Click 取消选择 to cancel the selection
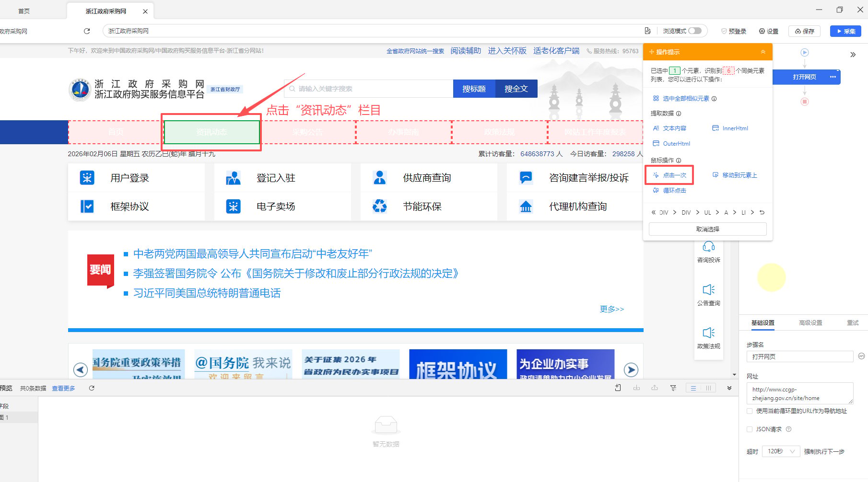The height and width of the screenshot is (482, 868). click(x=708, y=229)
